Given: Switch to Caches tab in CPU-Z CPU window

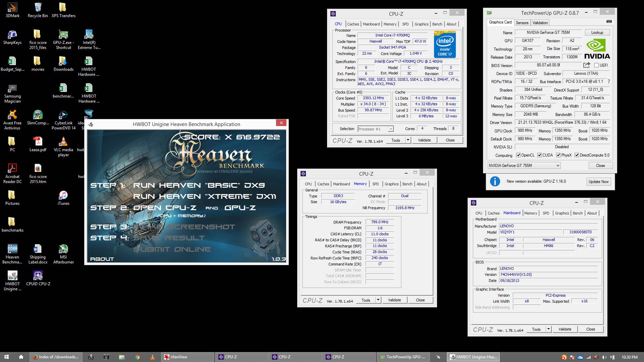Looking at the screenshot, I should [353, 24].
